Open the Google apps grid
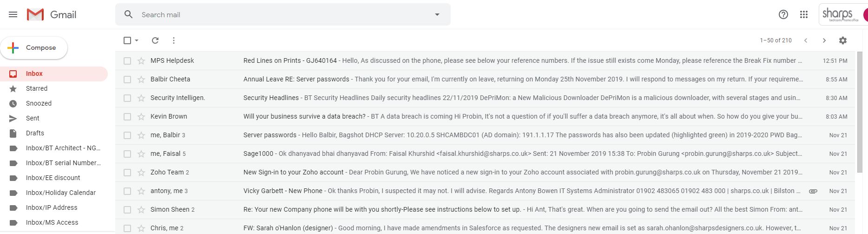Image resolution: width=868 pixels, height=234 pixels. [x=804, y=14]
